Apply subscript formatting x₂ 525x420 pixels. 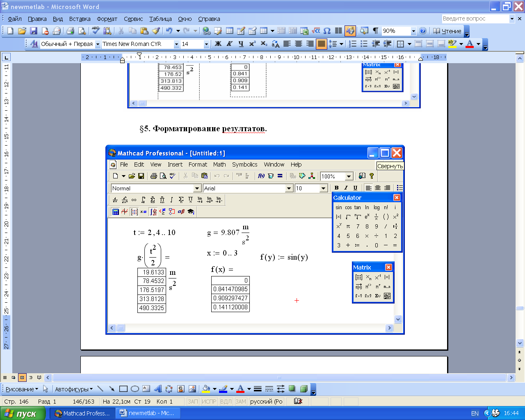[x=264, y=44]
